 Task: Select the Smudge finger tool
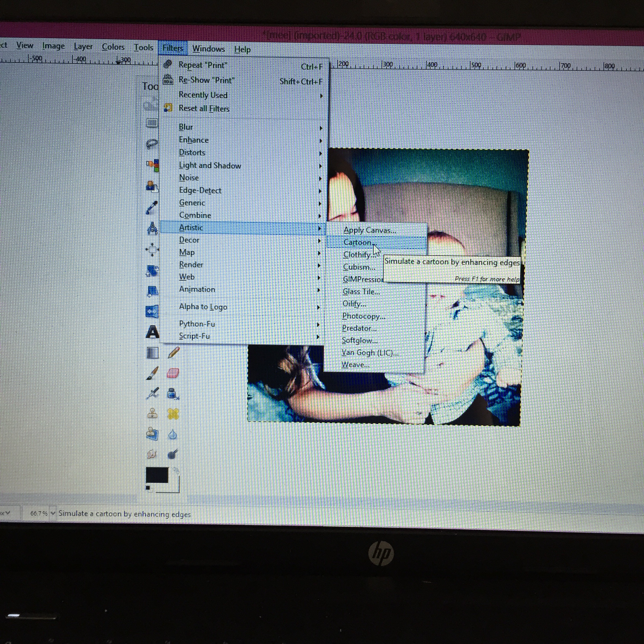pyautogui.click(x=152, y=454)
